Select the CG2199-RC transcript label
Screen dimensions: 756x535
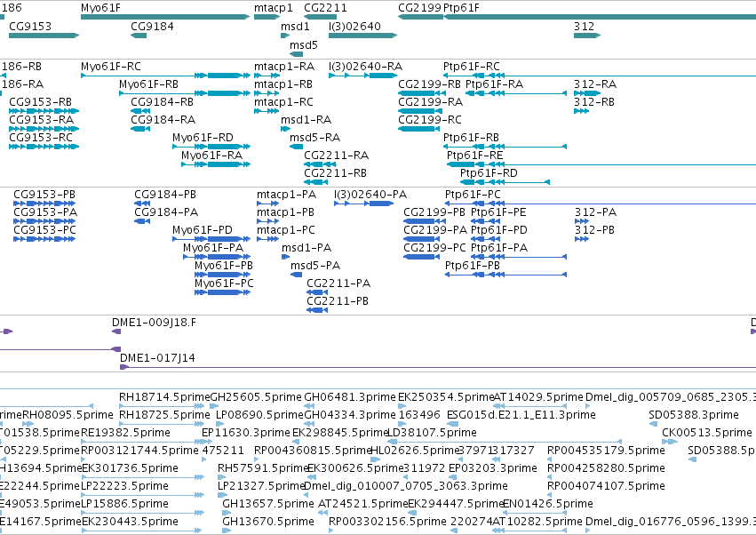430,120
